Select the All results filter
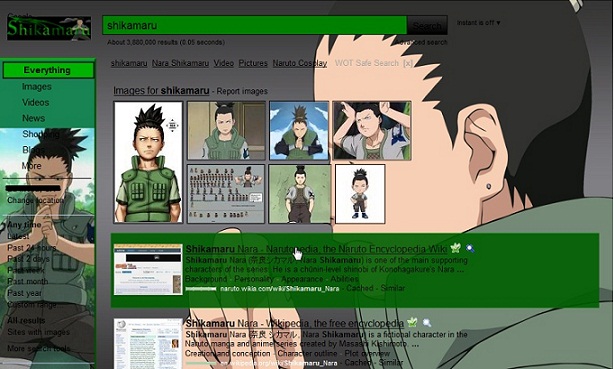 click(26, 320)
